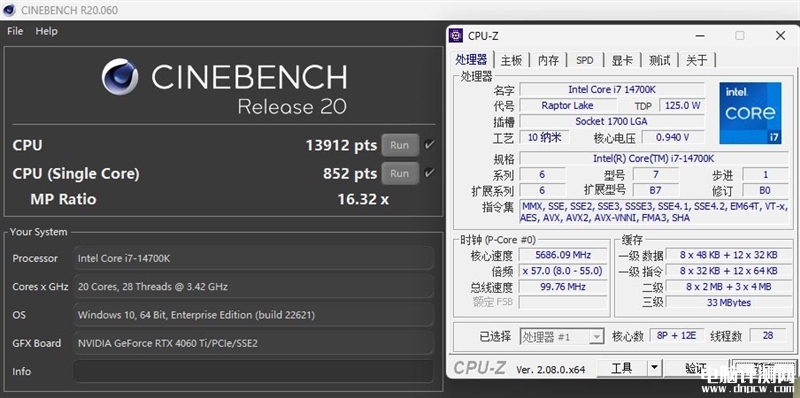Click the OS field Windows 10 value
The image size is (800, 398).
click(x=254, y=315)
